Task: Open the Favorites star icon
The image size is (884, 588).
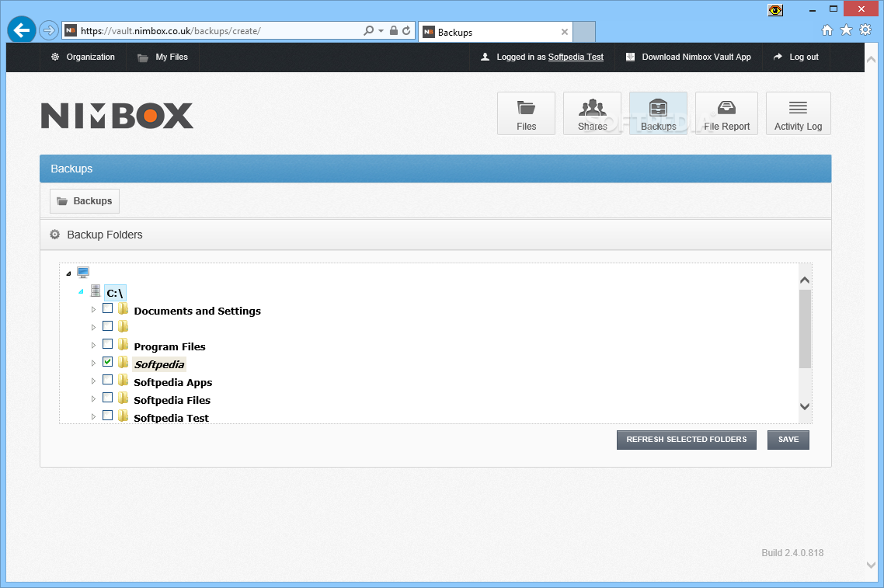Action: 846,30
